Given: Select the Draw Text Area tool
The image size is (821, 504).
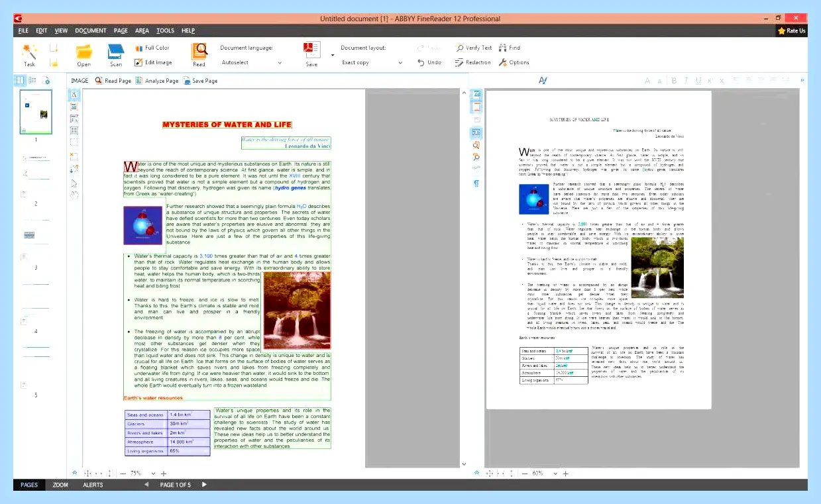Looking at the screenshot, I should tap(74, 95).
